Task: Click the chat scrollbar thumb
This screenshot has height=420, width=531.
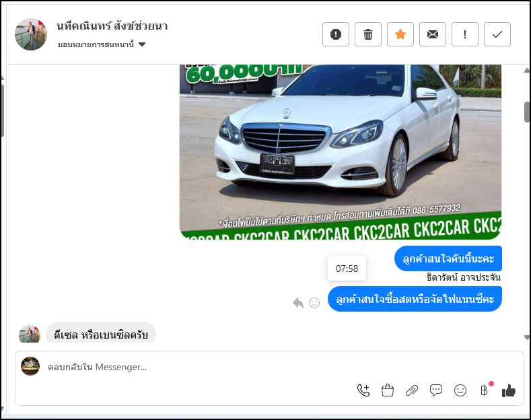Action: coord(527,112)
